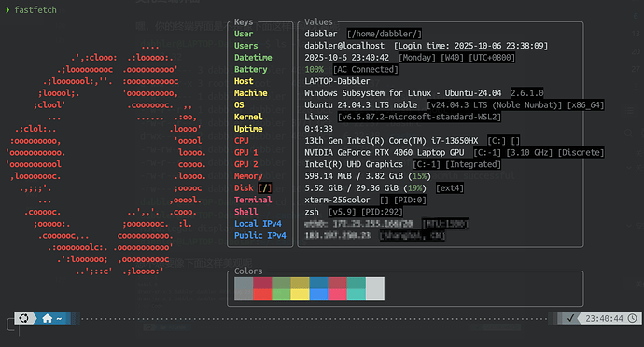Click the bright yellow color swatch
644x347 pixels.
coord(300,295)
